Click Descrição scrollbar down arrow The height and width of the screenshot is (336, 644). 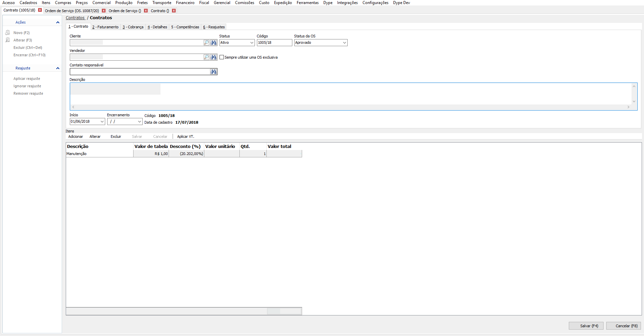click(x=634, y=101)
